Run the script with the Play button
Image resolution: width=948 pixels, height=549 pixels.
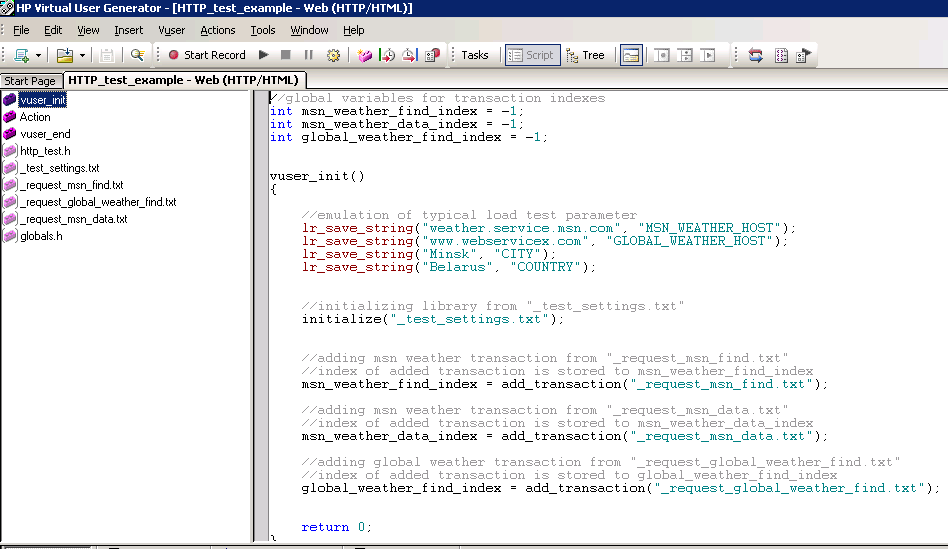pos(264,55)
